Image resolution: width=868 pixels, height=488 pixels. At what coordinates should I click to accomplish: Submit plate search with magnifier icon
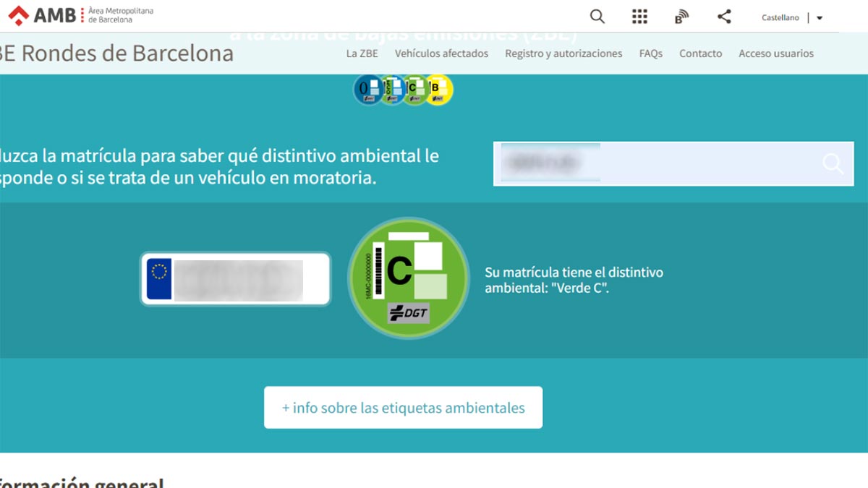pos(833,164)
